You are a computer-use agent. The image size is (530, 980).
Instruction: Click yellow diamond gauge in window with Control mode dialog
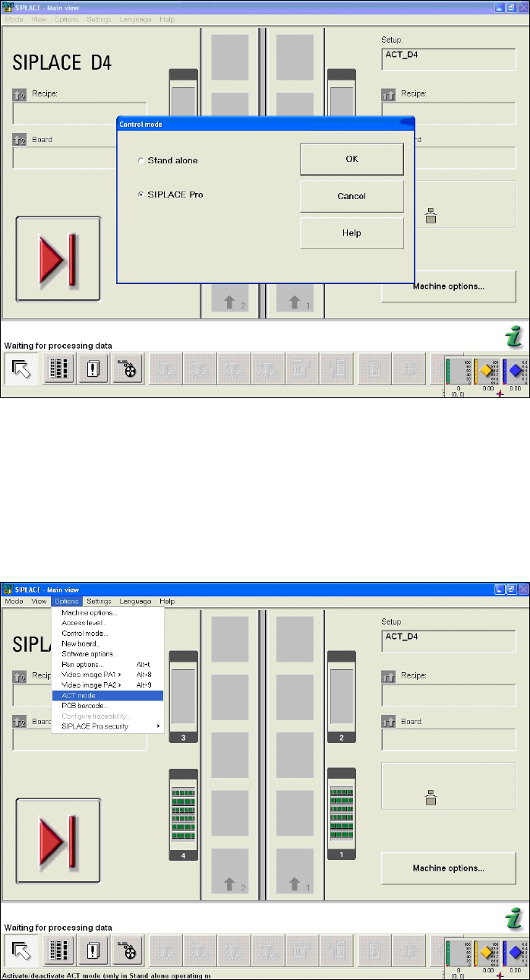485,371
